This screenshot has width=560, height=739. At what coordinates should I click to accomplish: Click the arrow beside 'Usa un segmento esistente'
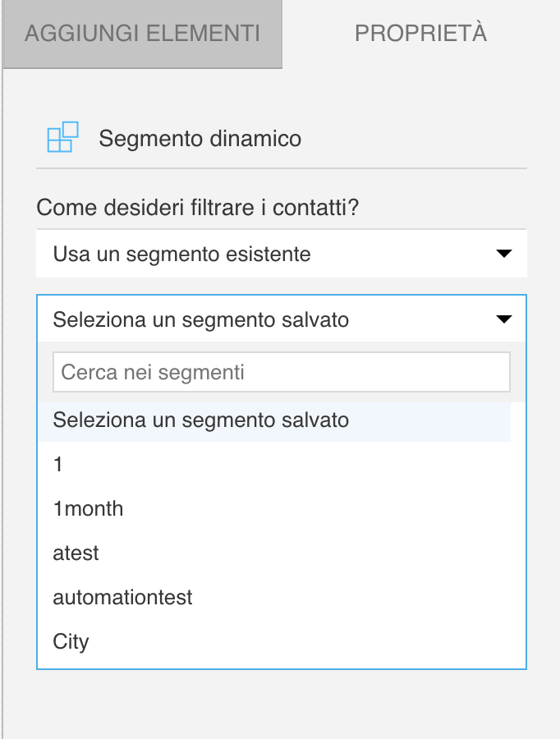pyautogui.click(x=504, y=254)
